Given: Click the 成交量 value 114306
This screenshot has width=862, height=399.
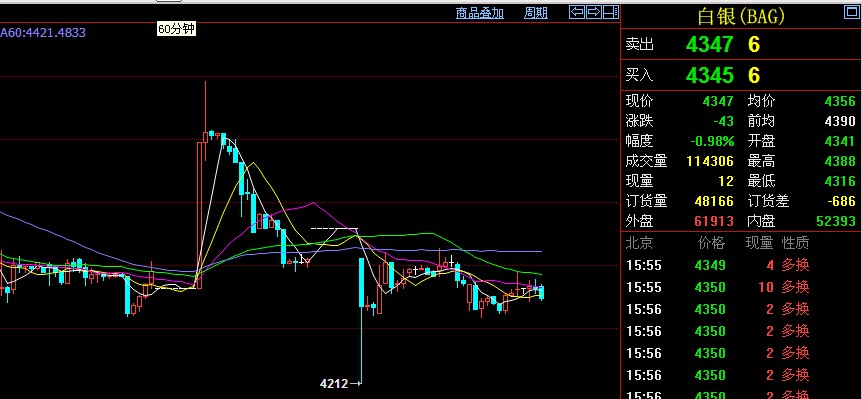Looking at the screenshot, I should tap(710, 161).
